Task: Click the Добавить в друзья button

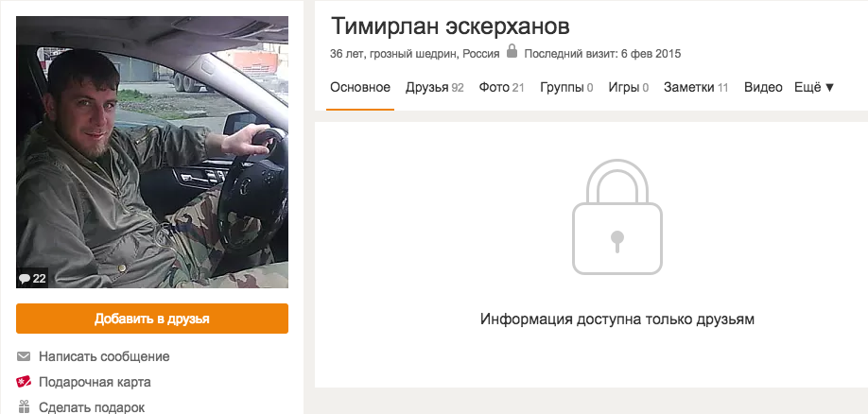Action: [x=152, y=319]
